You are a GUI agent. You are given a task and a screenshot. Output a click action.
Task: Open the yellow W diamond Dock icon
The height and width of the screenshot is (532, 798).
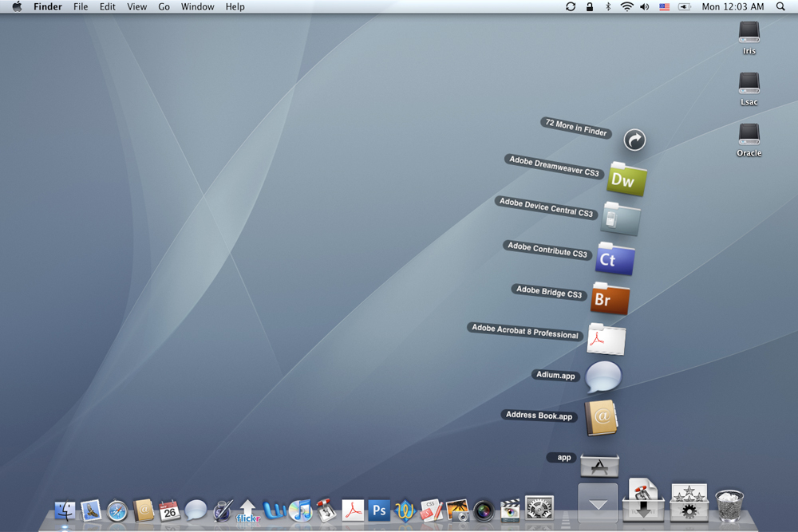(405, 510)
